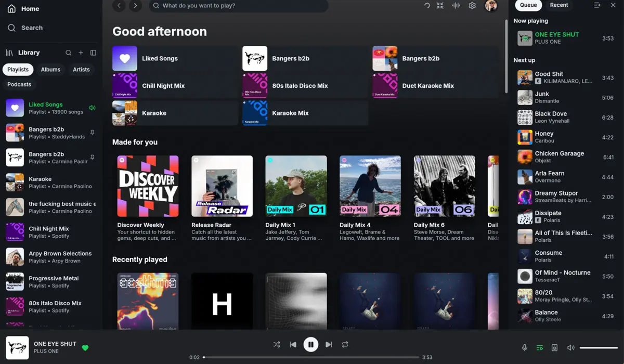This screenshot has width=624, height=364.
Task: Toggle repeat mode
Action: pos(345,344)
